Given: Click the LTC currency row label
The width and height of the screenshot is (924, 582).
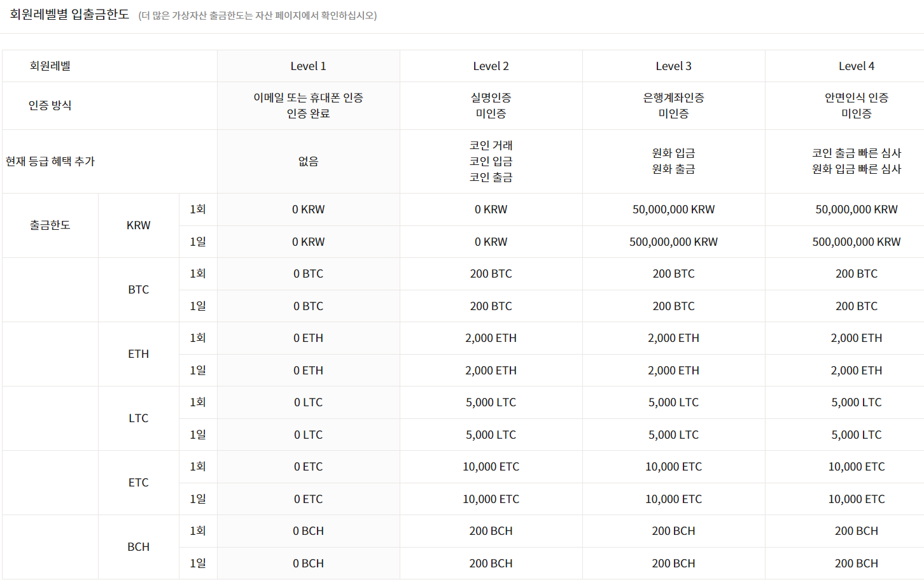Looking at the screenshot, I should pos(137,418).
